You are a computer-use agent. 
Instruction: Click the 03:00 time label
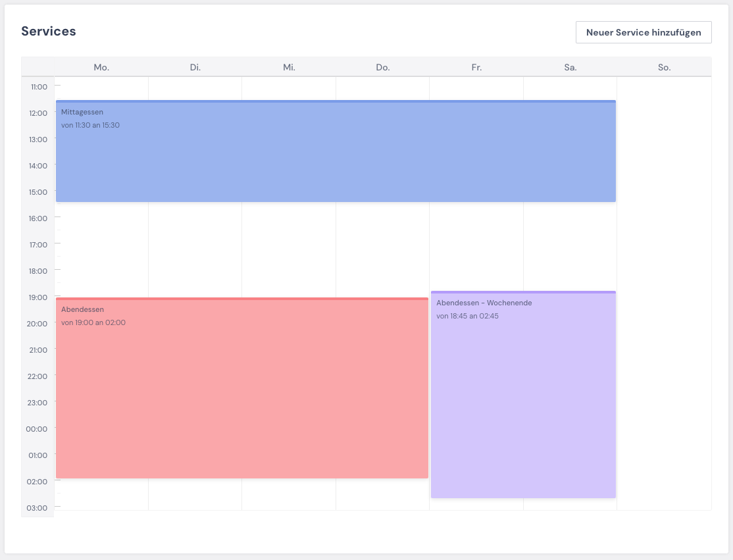tap(37, 508)
